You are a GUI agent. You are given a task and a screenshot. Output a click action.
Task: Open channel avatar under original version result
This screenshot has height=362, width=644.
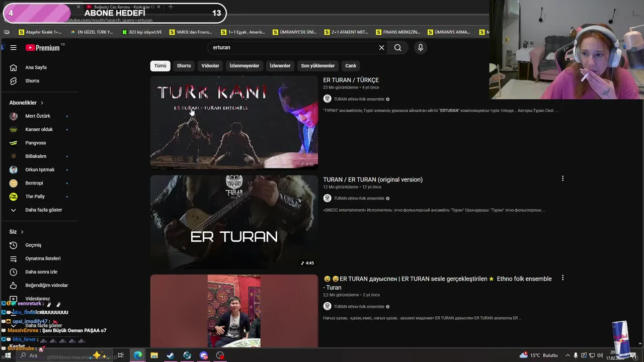327,198
